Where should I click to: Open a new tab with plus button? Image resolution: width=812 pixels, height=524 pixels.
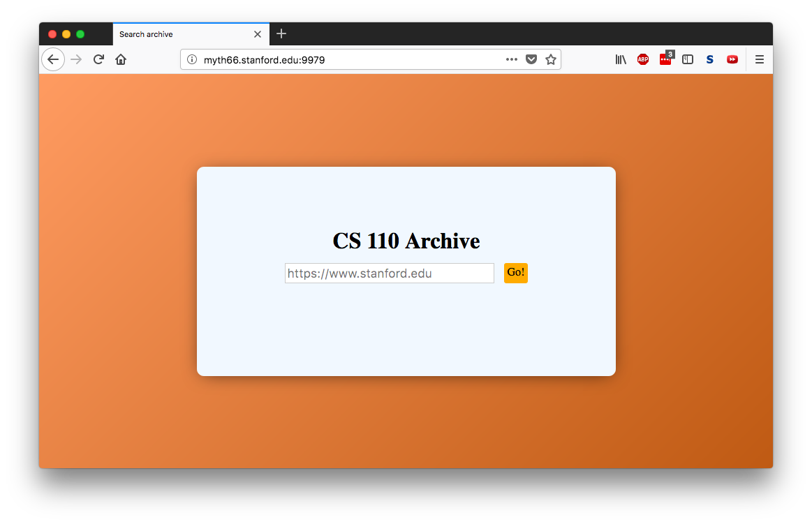point(281,33)
